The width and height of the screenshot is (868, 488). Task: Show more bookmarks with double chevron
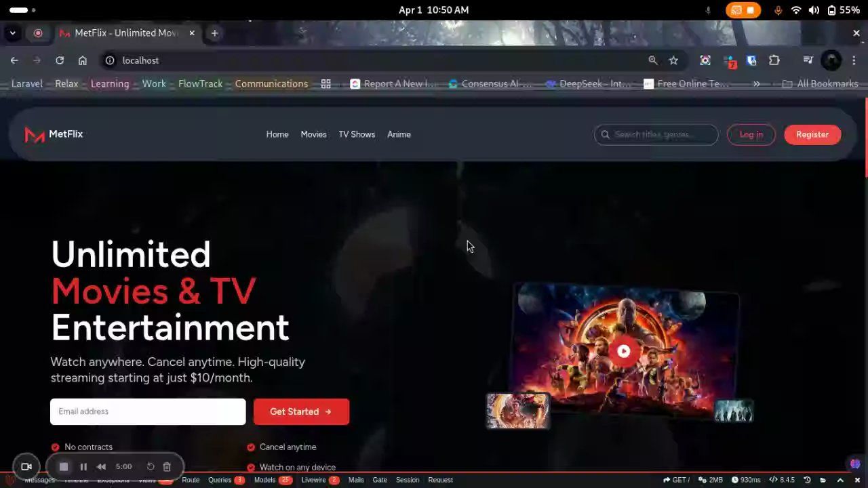[x=756, y=83]
